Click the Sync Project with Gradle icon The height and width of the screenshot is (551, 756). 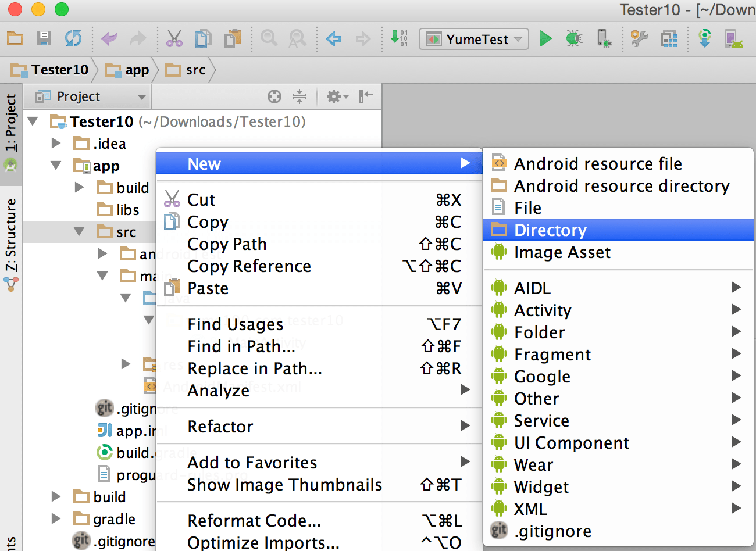pyautogui.click(x=705, y=39)
